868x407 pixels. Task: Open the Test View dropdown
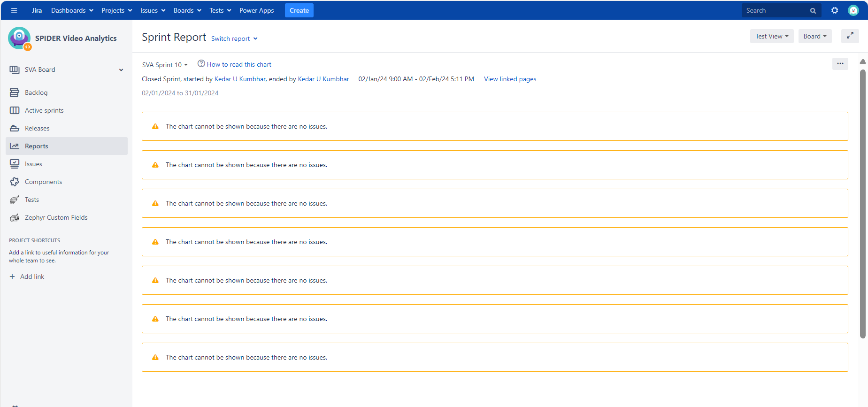(772, 36)
